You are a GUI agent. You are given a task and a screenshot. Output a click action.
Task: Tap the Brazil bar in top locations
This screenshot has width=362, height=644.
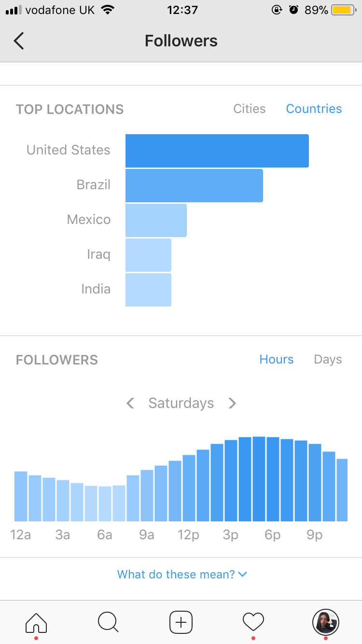pyautogui.click(x=194, y=185)
